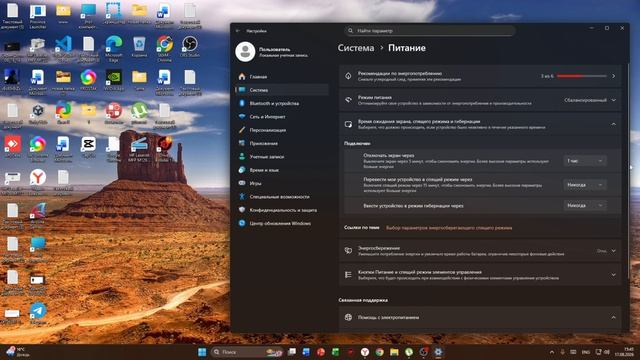Open the Режим питания Сбалансированный dropdown
Screen dimensions: 640x360
(x=590, y=100)
